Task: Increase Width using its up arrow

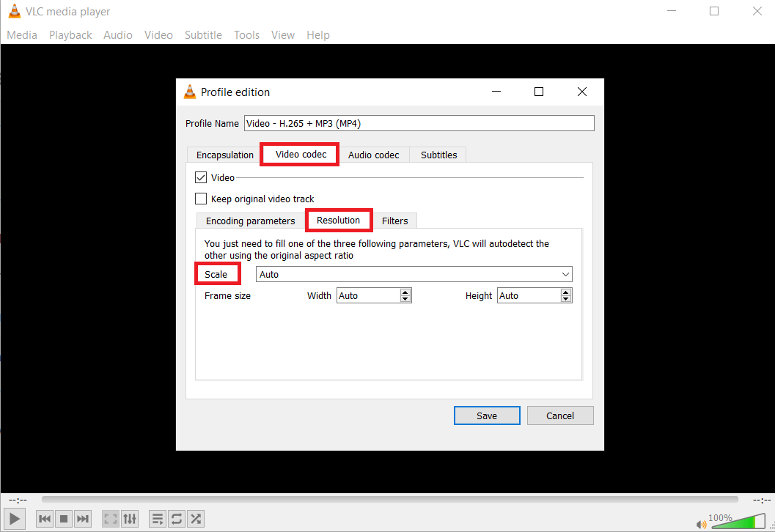Action: pos(405,292)
